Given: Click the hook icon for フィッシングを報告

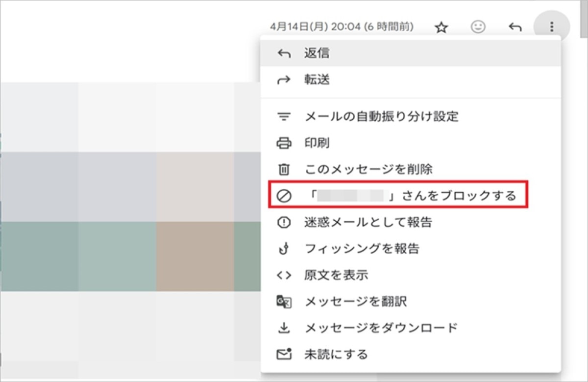Looking at the screenshot, I should [284, 249].
